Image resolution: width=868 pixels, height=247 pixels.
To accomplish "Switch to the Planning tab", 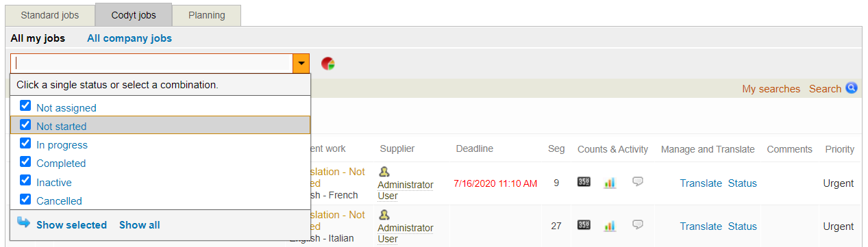I will tap(206, 15).
